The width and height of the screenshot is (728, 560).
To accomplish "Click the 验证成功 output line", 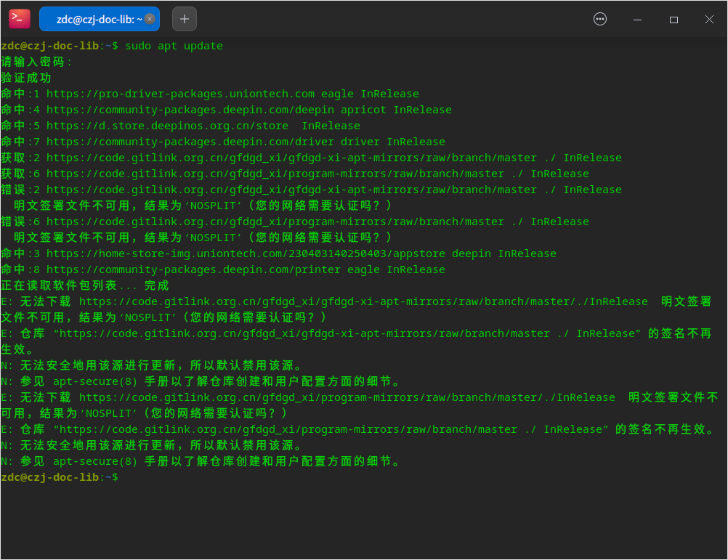I will [x=23, y=77].
